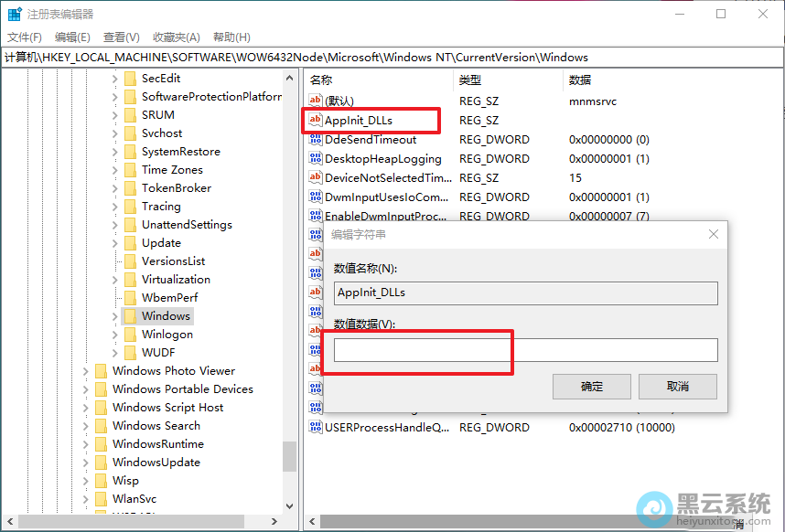The height and width of the screenshot is (532, 785).
Task: Expand the WindowsUpdate tree node
Action: (x=86, y=463)
